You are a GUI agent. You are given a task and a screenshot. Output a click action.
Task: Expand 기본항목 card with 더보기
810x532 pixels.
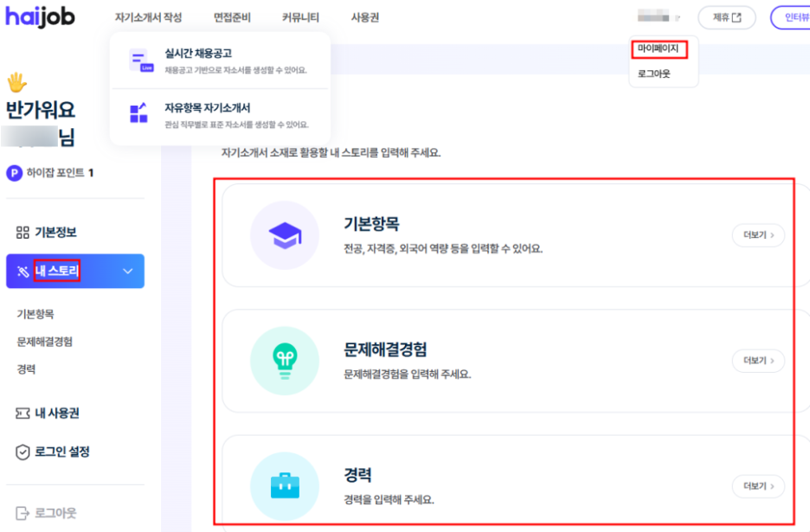click(758, 235)
